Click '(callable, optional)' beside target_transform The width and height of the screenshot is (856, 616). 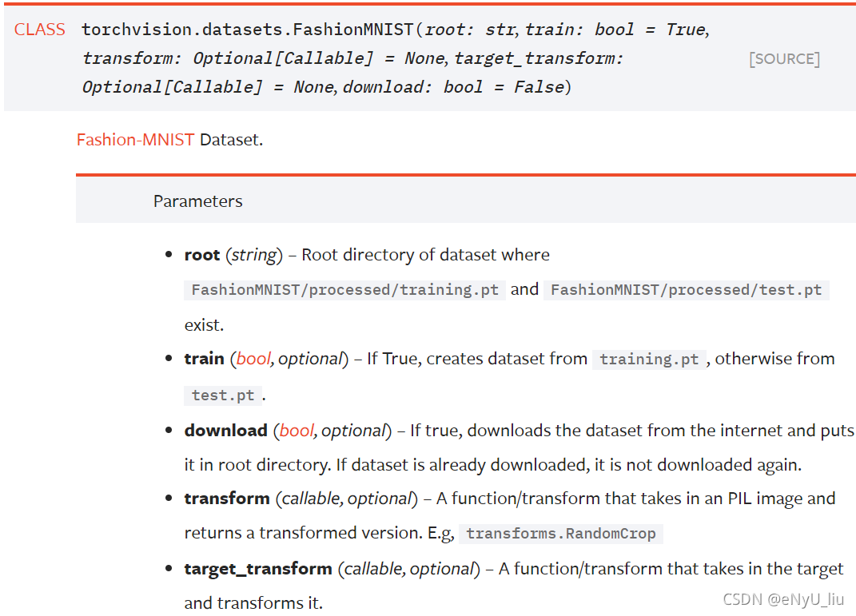point(409,569)
